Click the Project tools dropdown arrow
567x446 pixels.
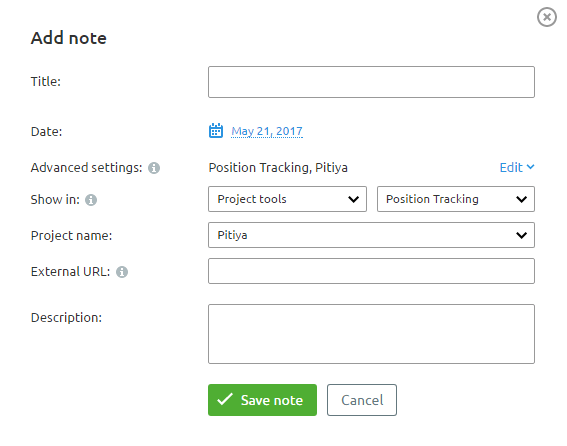(x=353, y=199)
